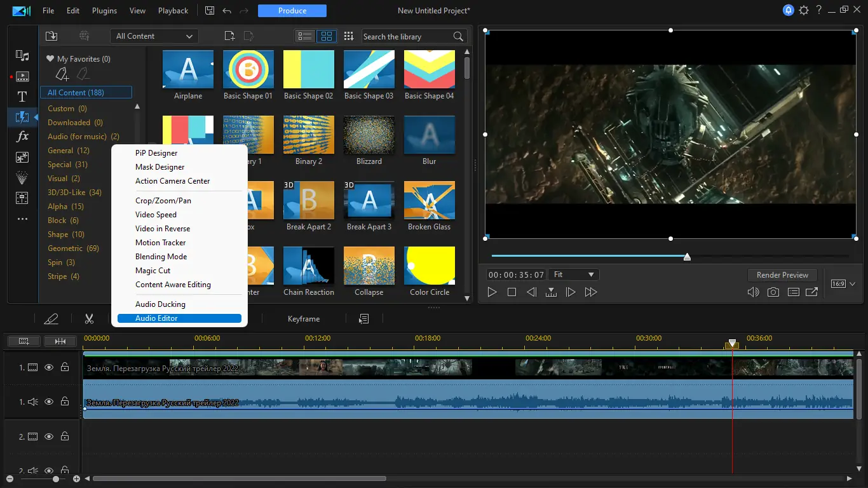Click the Stop button in preview
The width and height of the screenshot is (868, 488).
click(x=512, y=292)
